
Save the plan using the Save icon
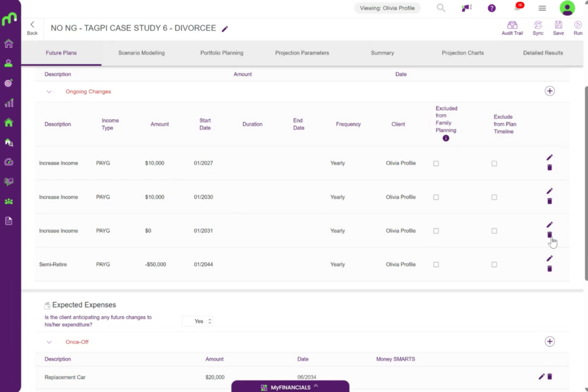click(558, 28)
